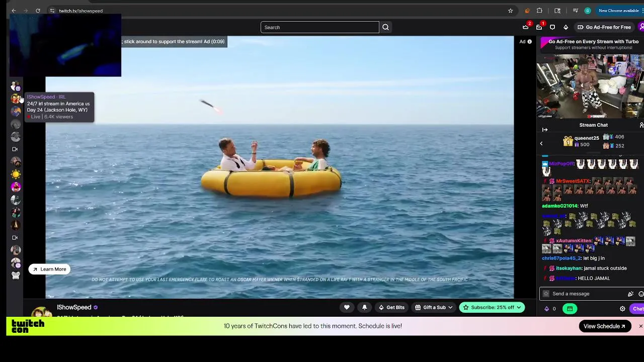The width and height of the screenshot is (644, 362).
Task: Open the Subscribe: 25% off dropdown
Action: [492, 307]
